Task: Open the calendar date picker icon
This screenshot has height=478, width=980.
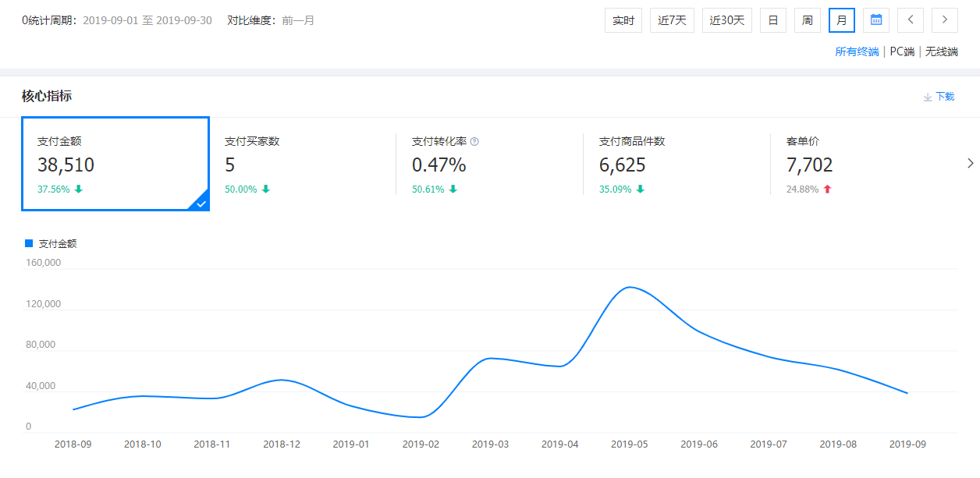Action: [876, 20]
